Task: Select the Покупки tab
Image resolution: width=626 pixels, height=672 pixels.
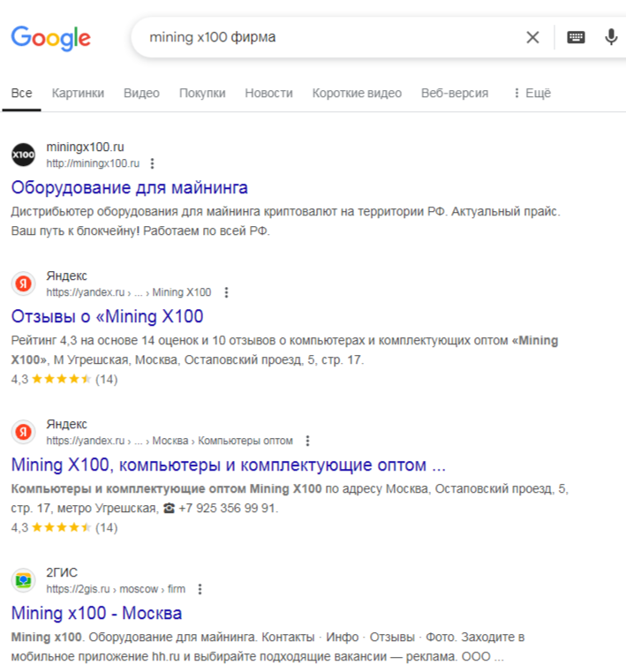Action: tap(202, 93)
